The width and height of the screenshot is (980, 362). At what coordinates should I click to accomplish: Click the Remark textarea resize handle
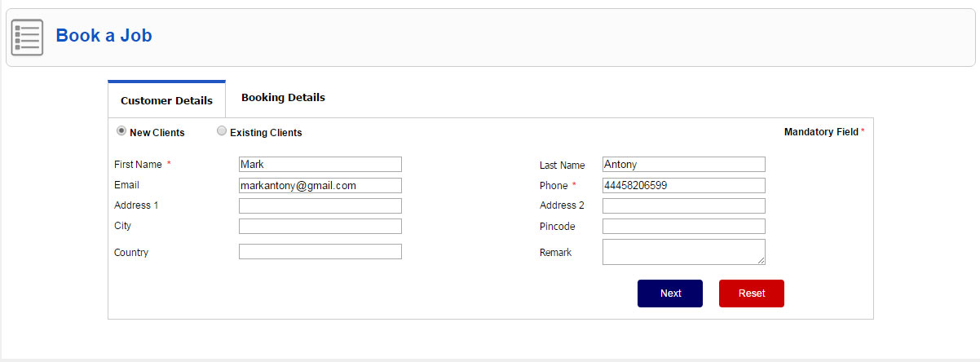tap(761, 261)
